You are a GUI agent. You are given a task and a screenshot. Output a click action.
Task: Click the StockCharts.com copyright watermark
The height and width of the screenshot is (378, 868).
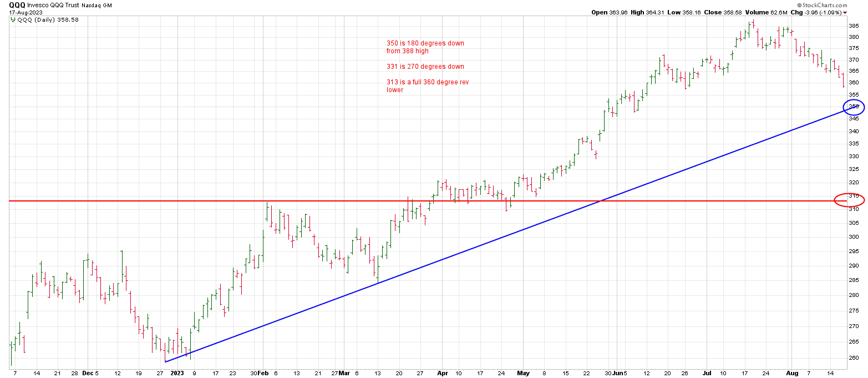pyautogui.click(x=836, y=4)
